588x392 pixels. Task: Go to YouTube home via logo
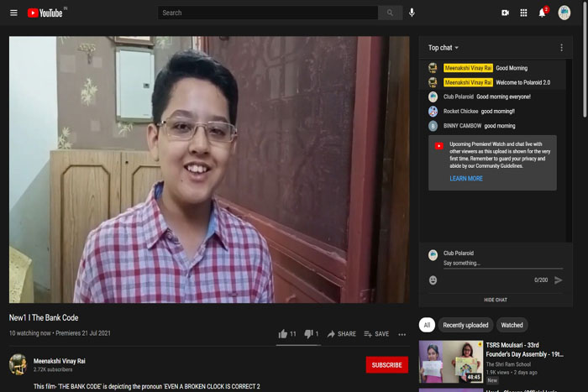click(45, 13)
